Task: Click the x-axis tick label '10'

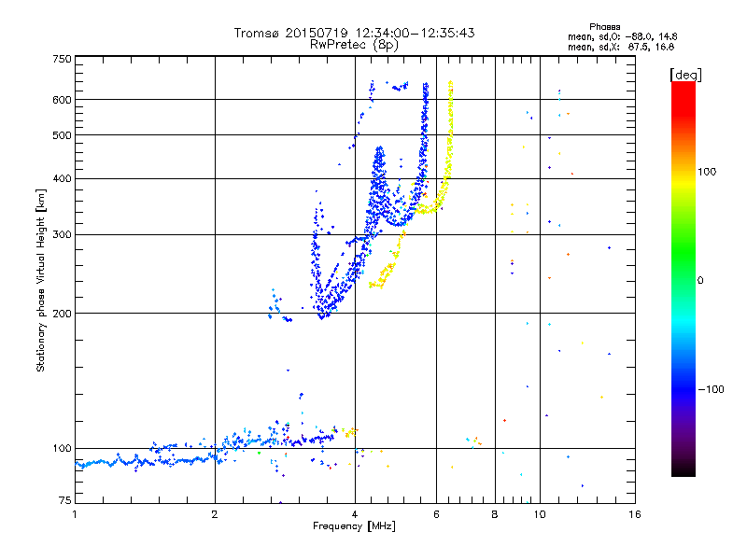Action: pos(540,514)
